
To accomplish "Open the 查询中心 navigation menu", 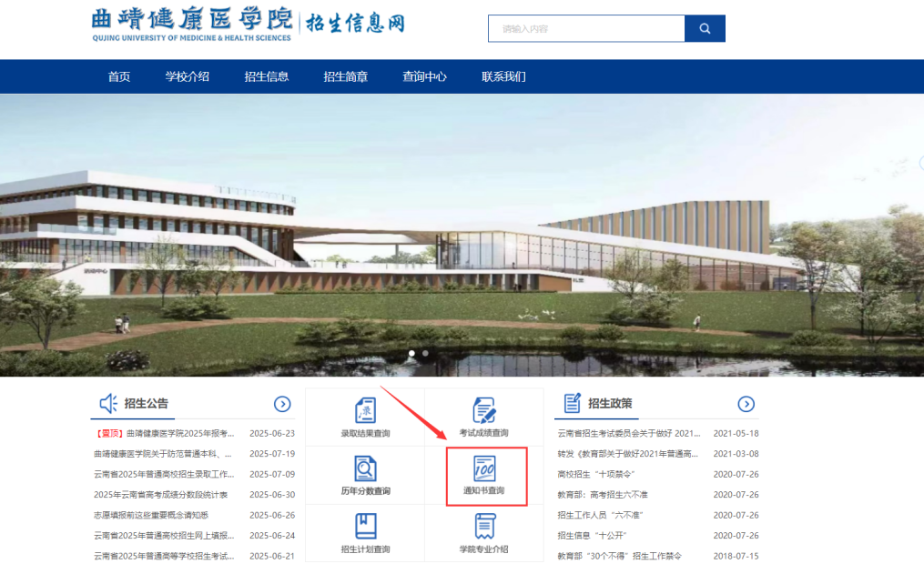I will pyautogui.click(x=424, y=76).
